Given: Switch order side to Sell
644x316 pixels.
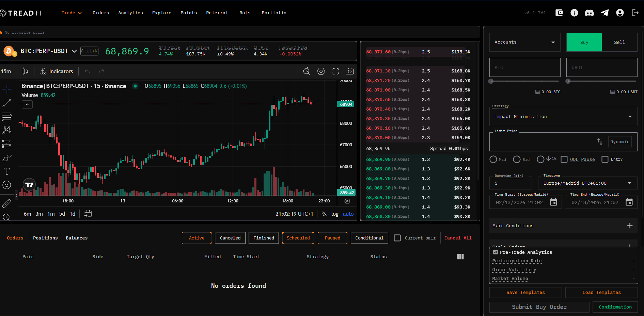Looking at the screenshot, I should (x=619, y=42).
